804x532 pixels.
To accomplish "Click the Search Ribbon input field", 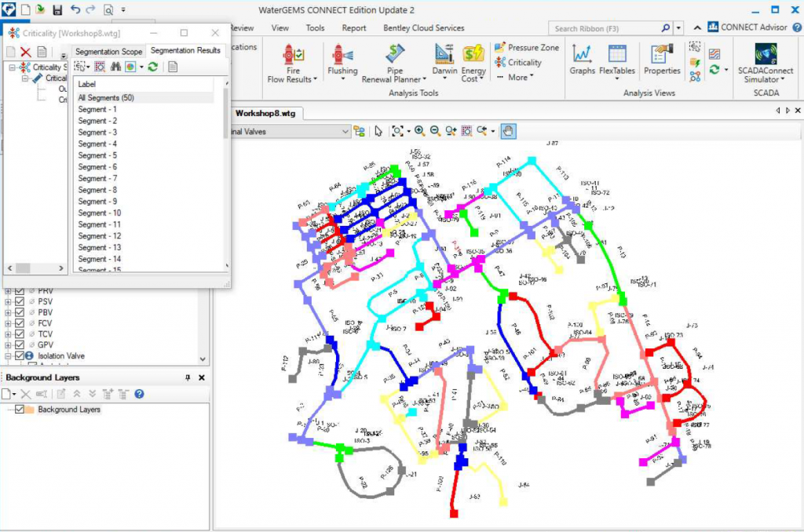I will point(605,28).
